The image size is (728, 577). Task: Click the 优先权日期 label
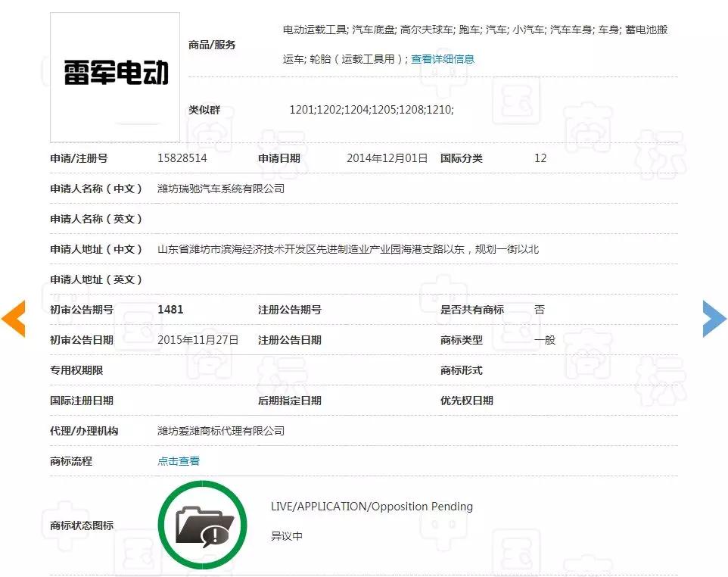pyautogui.click(x=467, y=401)
